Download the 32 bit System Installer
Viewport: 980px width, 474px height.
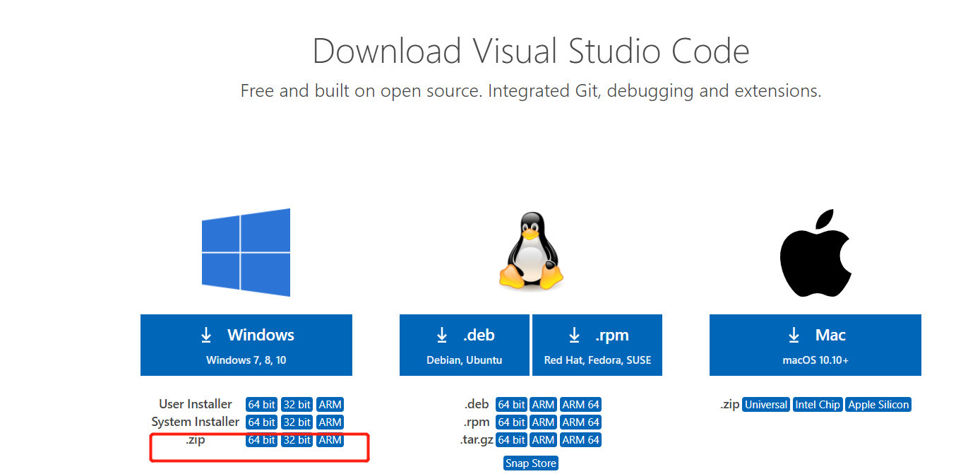[297, 422]
